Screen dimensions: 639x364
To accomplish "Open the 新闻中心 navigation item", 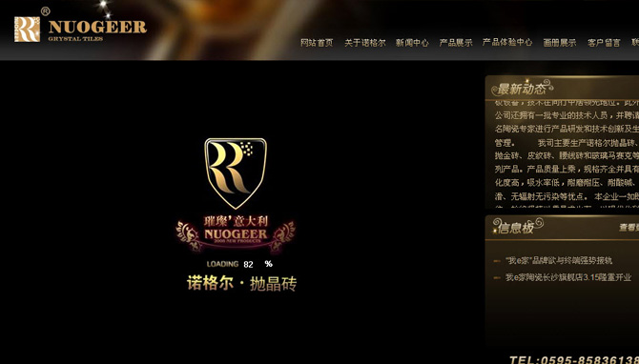I will pos(412,43).
